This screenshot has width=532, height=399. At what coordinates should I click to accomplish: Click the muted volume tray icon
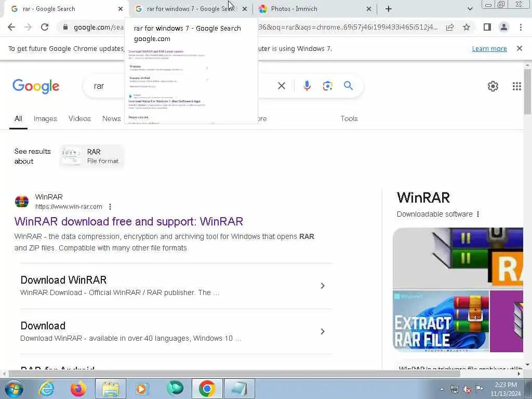pos(467,390)
